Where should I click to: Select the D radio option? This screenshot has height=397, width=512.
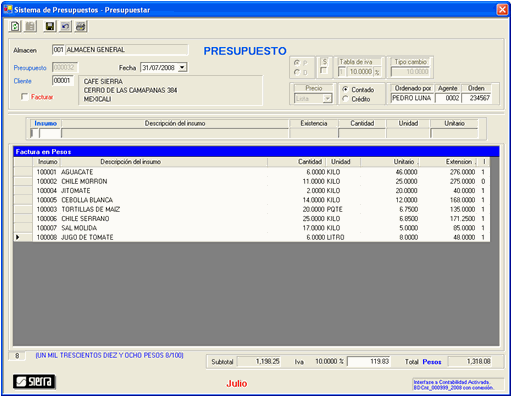coord(297,72)
